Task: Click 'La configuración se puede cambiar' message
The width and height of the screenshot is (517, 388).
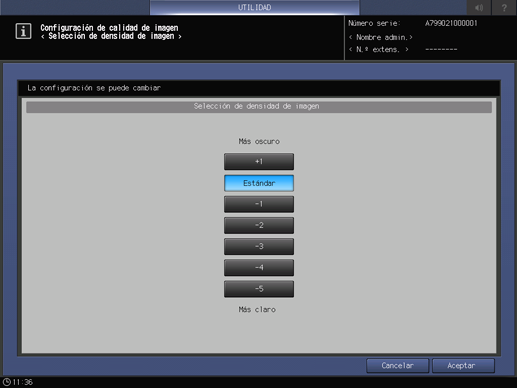Action: 94,88
